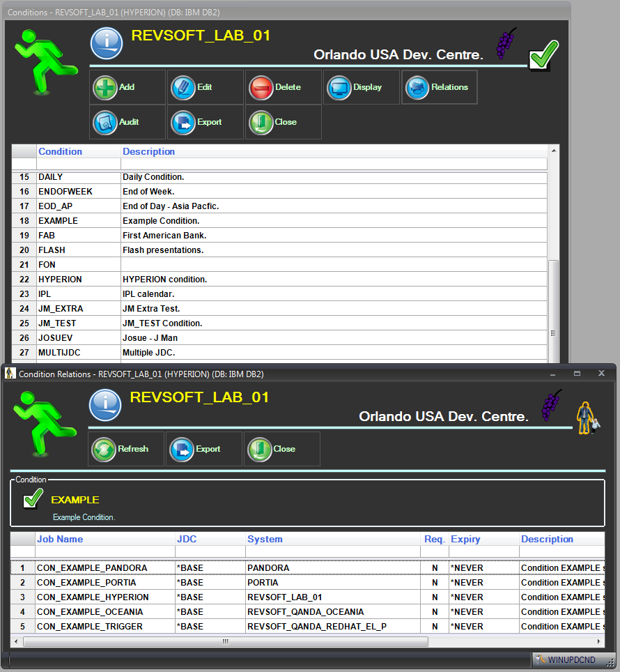Screen dimensions: 620x672
Task: Sort by the Expiry column header
Action: point(465,539)
